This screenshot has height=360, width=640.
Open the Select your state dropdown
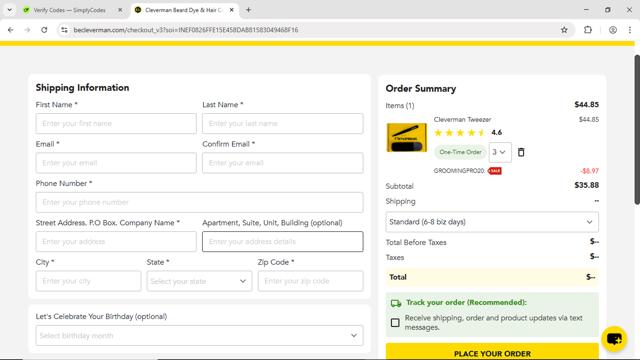pos(199,281)
